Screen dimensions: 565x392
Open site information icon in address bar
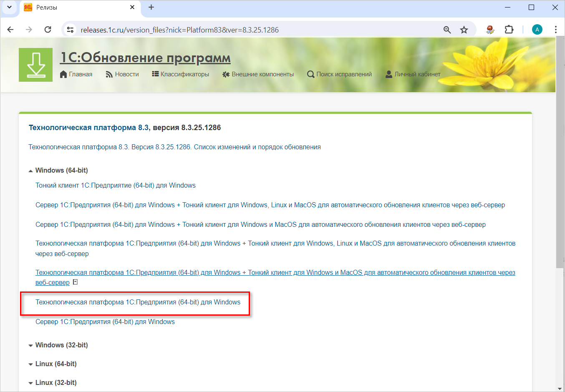coord(71,30)
